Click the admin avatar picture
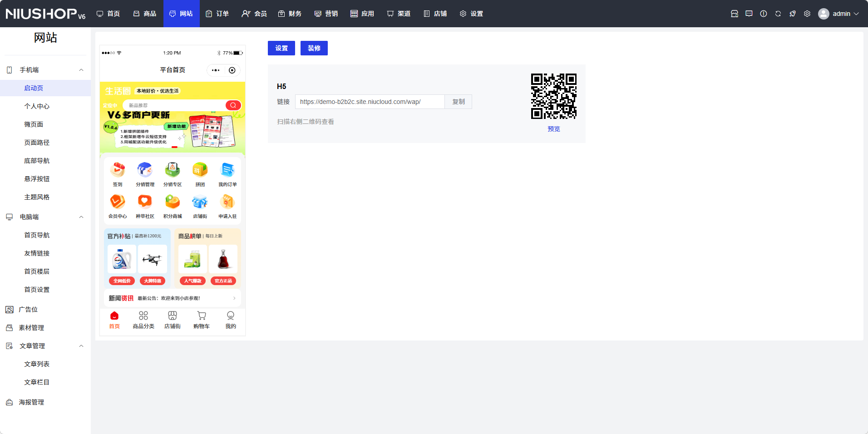 coord(824,14)
